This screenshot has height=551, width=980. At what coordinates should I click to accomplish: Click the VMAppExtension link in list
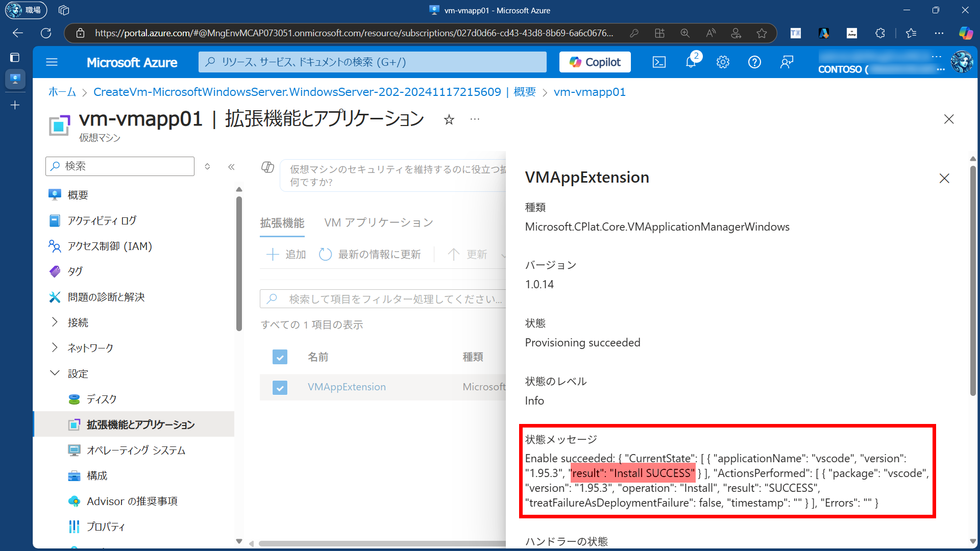pyautogui.click(x=347, y=387)
